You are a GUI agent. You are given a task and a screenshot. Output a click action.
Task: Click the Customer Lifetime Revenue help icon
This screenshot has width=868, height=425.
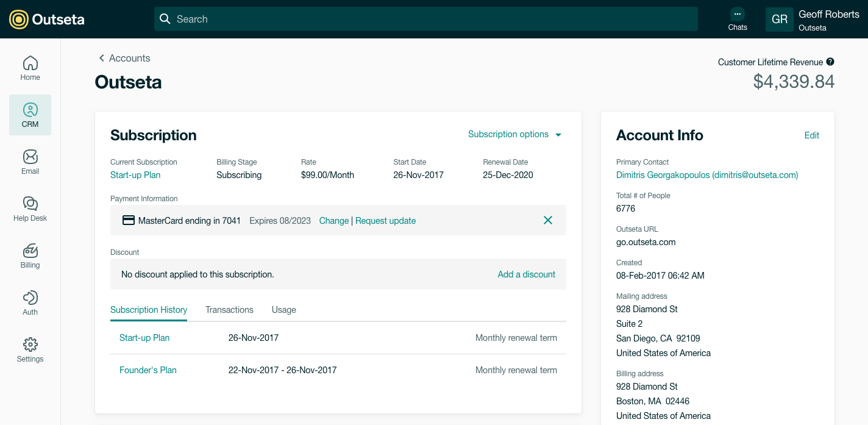831,62
